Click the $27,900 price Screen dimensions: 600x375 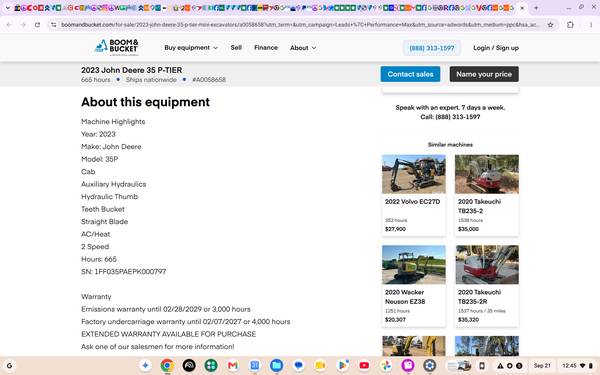coord(395,229)
